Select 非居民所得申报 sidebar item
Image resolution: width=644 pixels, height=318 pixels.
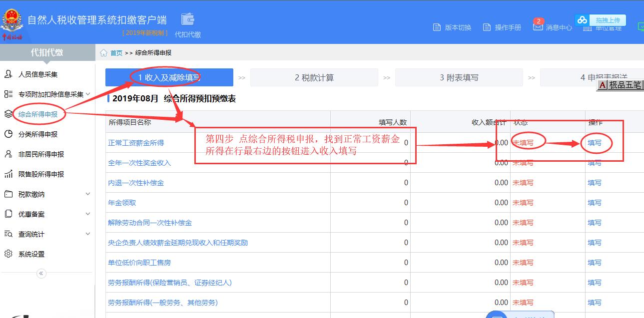click(41, 154)
